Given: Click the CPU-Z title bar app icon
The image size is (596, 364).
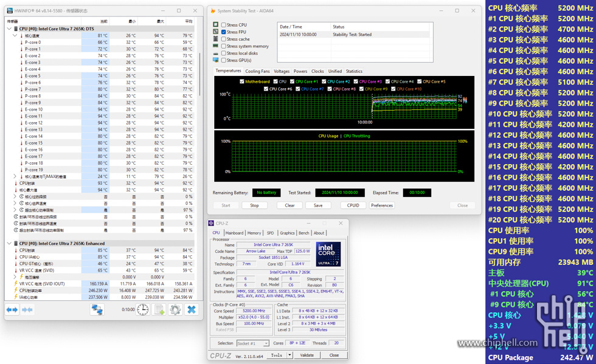Looking at the screenshot, I should pyautogui.click(x=212, y=223).
